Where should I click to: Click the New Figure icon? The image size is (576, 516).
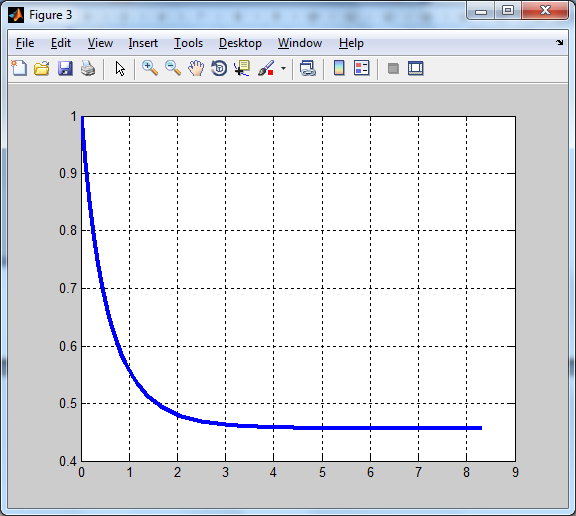coord(19,68)
